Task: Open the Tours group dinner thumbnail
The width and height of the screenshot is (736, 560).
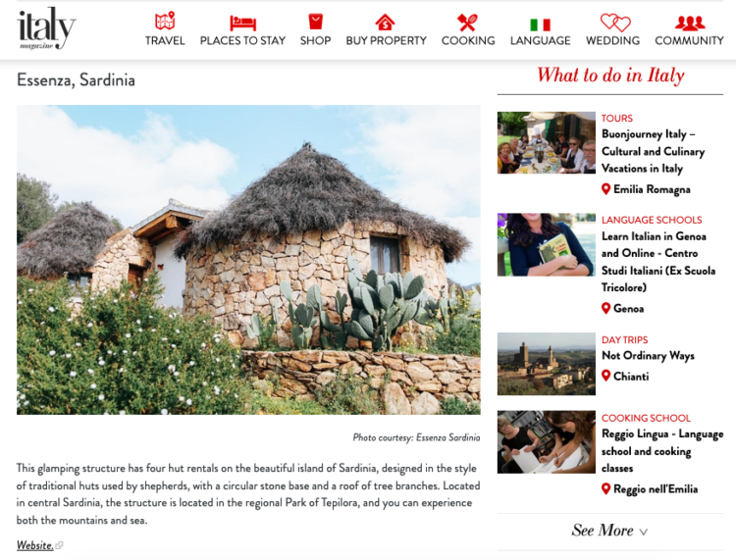Action: [546, 142]
